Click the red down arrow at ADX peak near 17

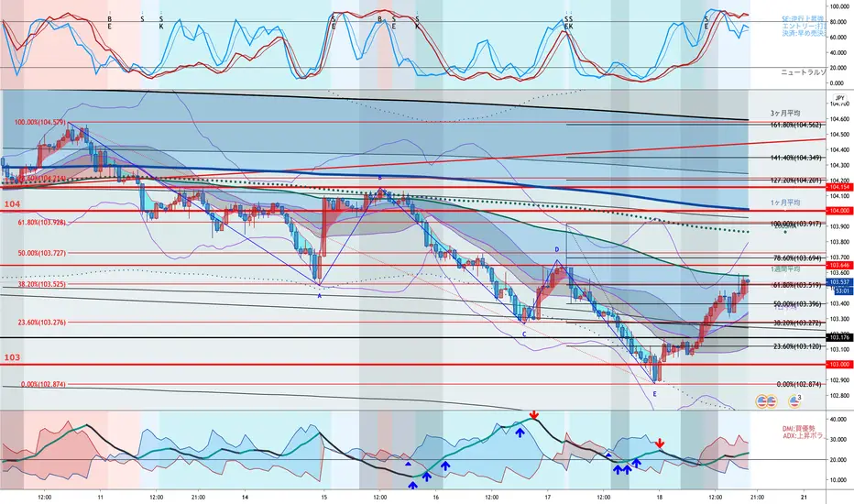pos(534,415)
